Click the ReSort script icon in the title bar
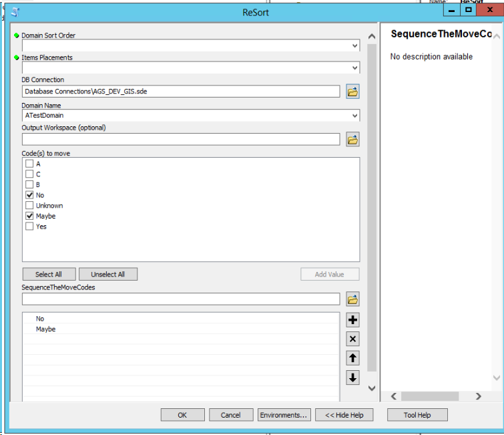The image size is (504, 435). 15,13
